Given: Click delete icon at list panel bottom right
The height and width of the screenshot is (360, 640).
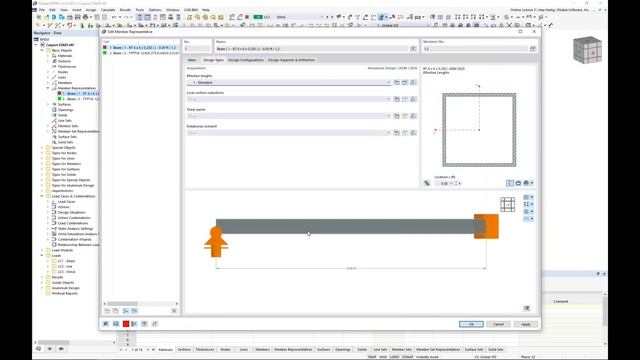Looking at the screenshot, I should coord(174,311).
